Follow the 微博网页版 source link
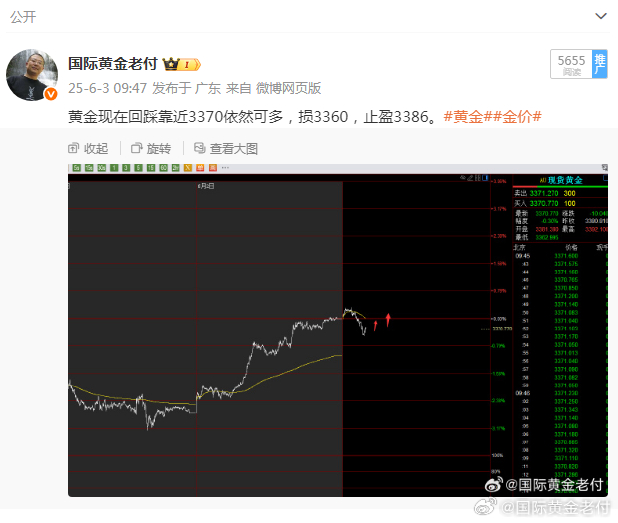This screenshot has height=523, width=618. coord(289,88)
